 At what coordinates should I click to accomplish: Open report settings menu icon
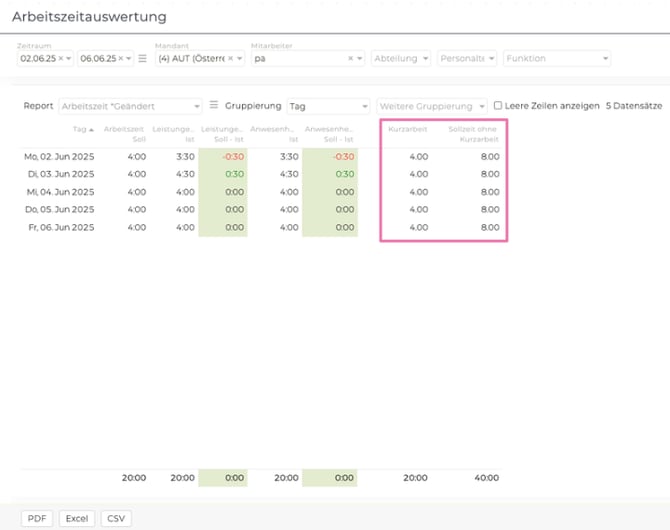coord(213,105)
